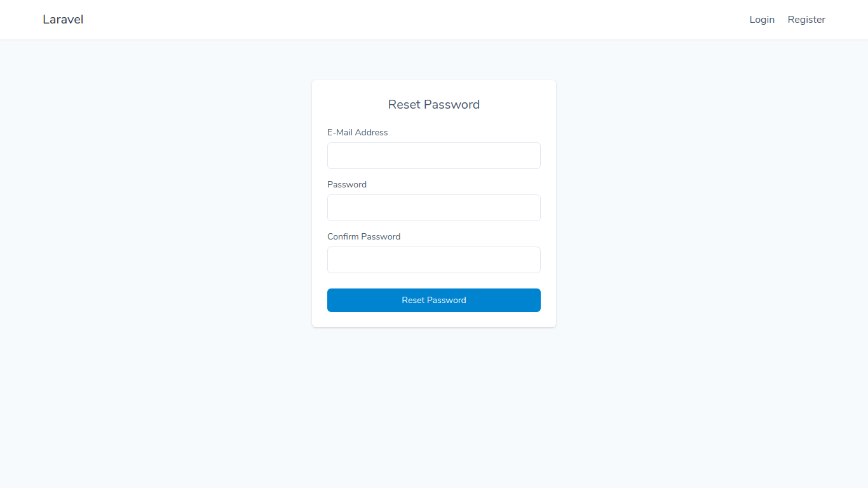Click the empty page background below the card

click(x=434, y=407)
